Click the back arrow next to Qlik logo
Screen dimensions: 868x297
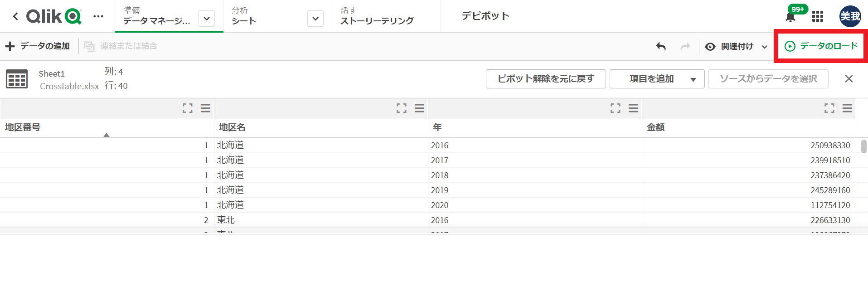15,17
